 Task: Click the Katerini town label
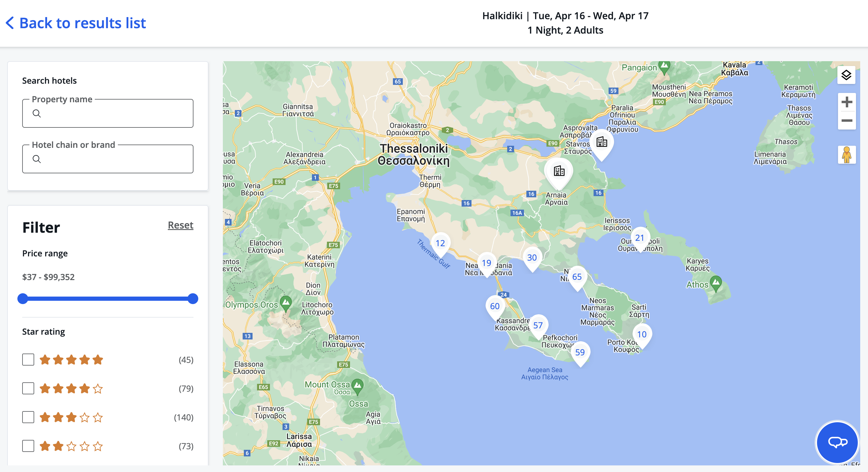(x=319, y=260)
